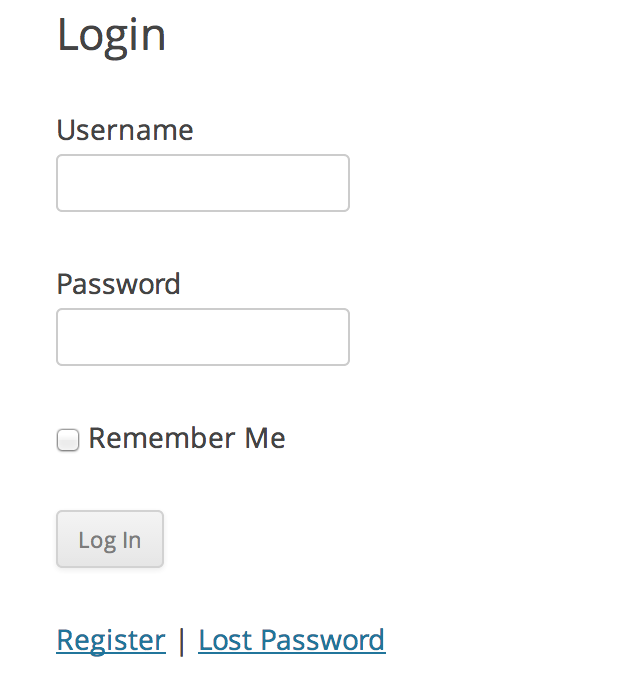The height and width of the screenshot is (696, 630).
Task: Click the Login page heading
Action: pos(111,35)
